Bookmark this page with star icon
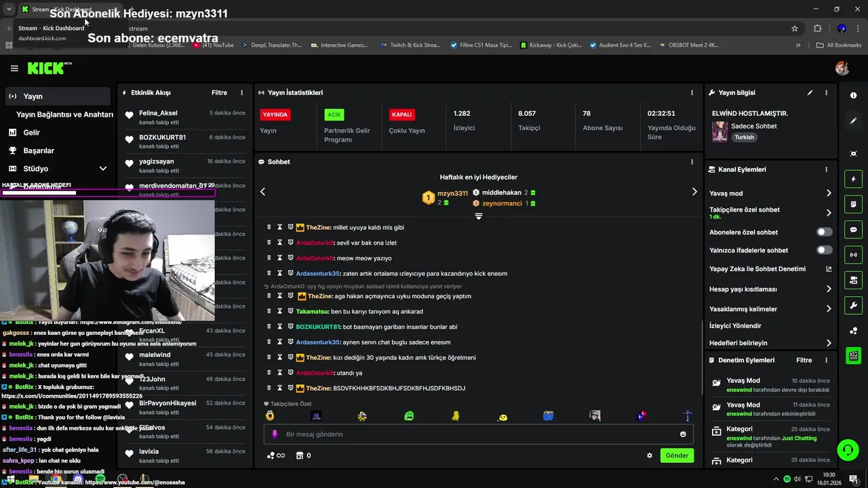Image resolution: width=868 pixels, height=488 pixels. coord(795,28)
